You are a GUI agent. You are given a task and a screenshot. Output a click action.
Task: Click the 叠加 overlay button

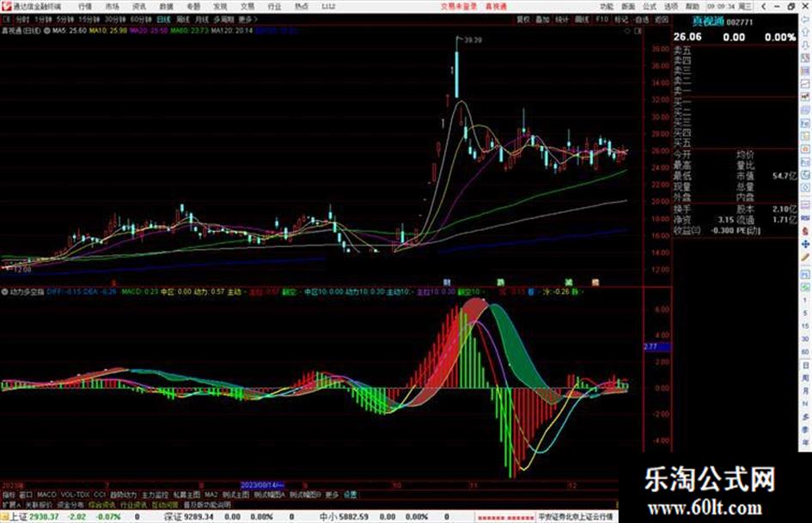(x=542, y=19)
